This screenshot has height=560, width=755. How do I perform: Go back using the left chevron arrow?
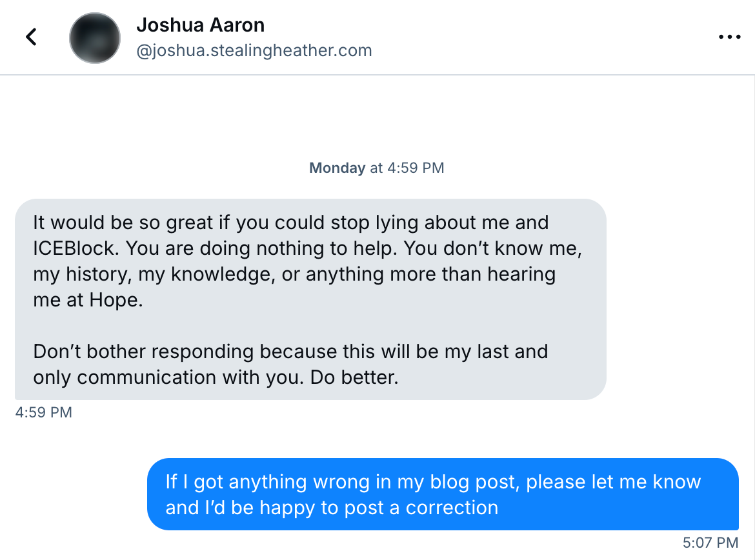point(32,37)
